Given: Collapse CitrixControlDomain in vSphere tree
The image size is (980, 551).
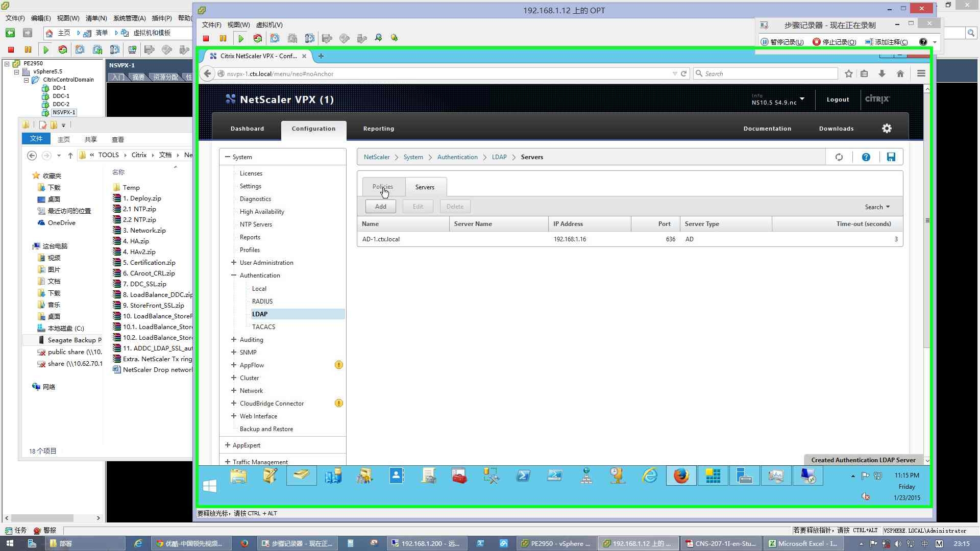Looking at the screenshot, I should (26, 80).
